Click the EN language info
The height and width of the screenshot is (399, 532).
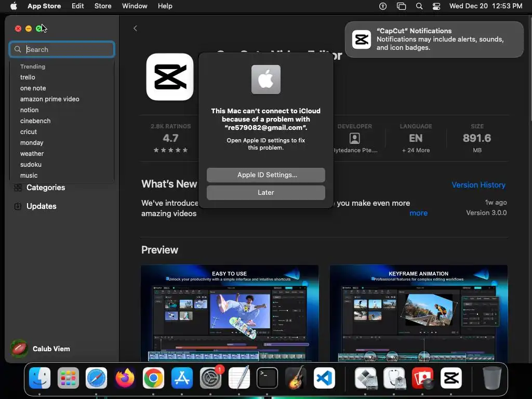click(x=416, y=138)
